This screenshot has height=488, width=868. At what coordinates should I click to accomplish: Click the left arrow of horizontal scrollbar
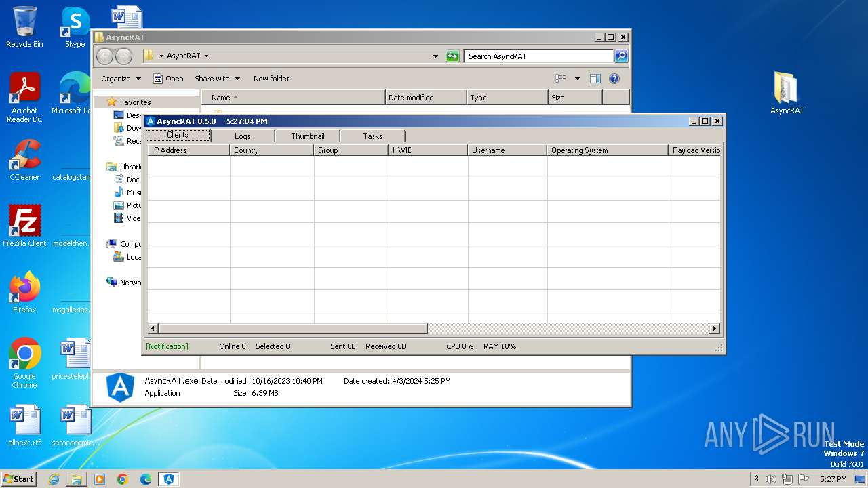pos(153,329)
